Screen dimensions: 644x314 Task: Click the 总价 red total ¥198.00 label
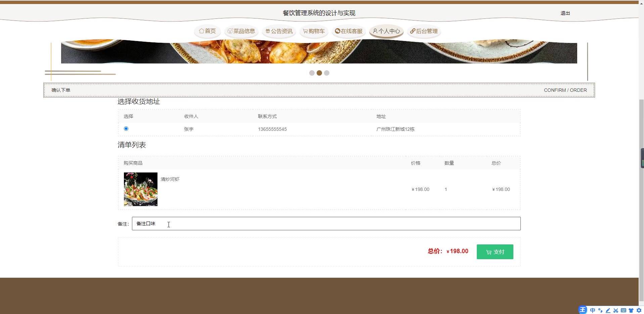tap(448, 251)
